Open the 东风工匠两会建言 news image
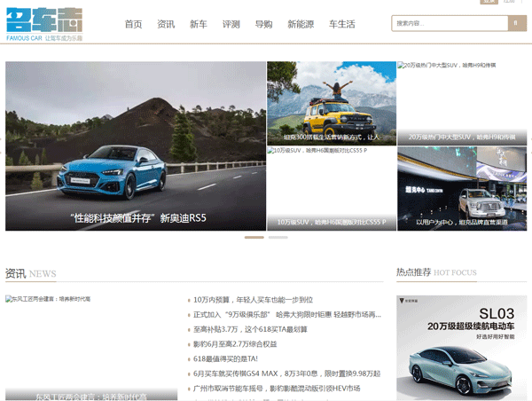The height and width of the screenshot is (401, 532). [x=91, y=348]
